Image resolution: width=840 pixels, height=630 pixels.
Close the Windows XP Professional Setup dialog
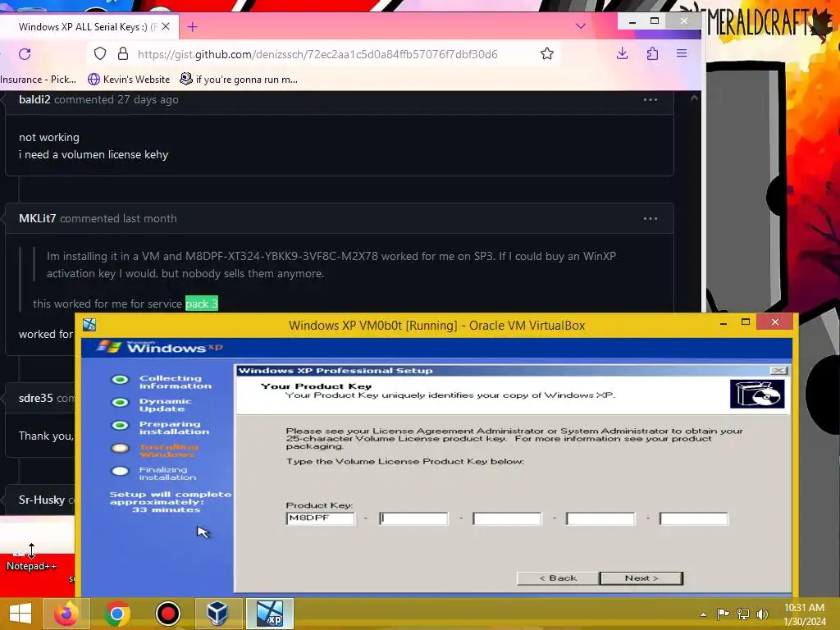[778, 370]
